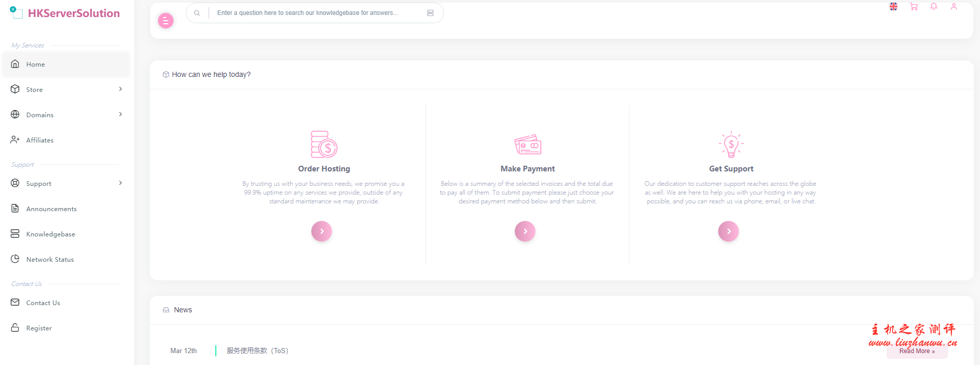Open the shopping cart icon
Screen dimensions: 980x365
pos(913,7)
